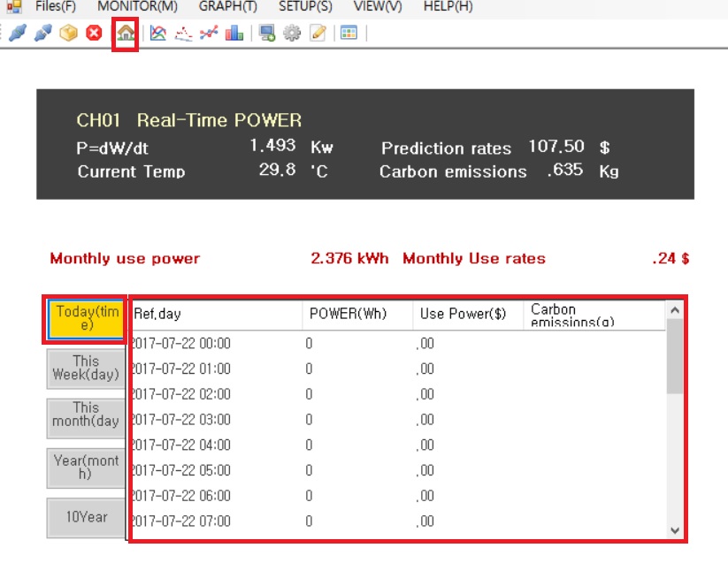
Task: Open the VIEW(V) menu
Action: [x=378, y=6]
